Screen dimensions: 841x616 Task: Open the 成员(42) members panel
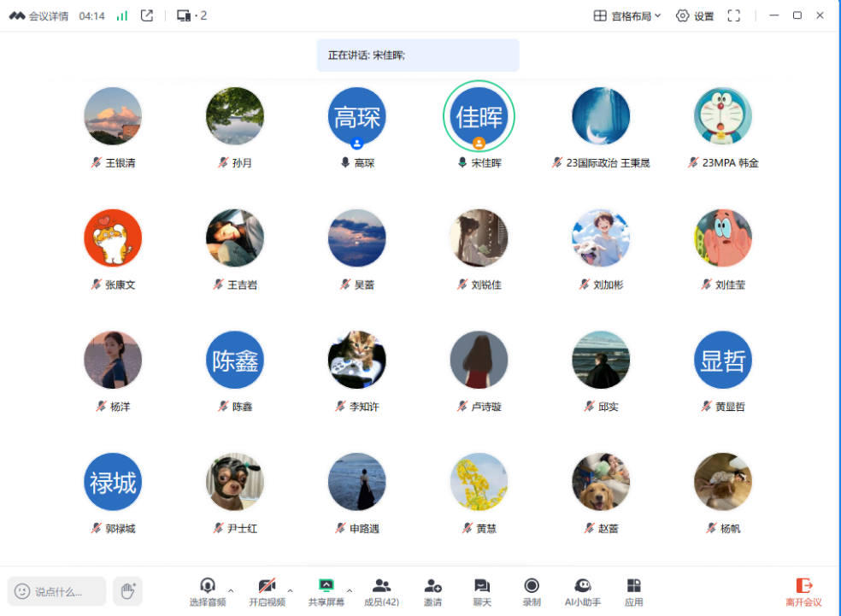tap(381, 591)
